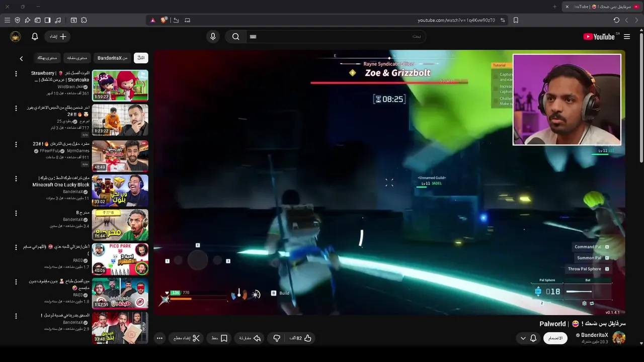644x362 pixels.
Task: Bookmark this page
Action: [516, 20]
